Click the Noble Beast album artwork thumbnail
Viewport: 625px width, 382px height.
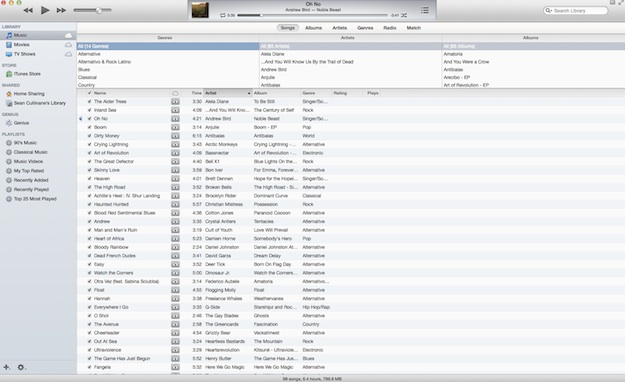(x=200, y=10)
